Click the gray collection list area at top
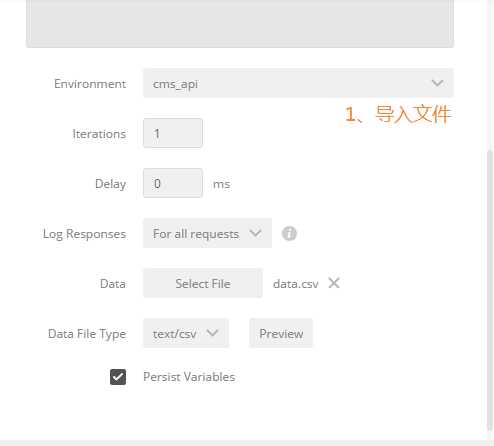494x446 pixels. (x=240, y=23)
